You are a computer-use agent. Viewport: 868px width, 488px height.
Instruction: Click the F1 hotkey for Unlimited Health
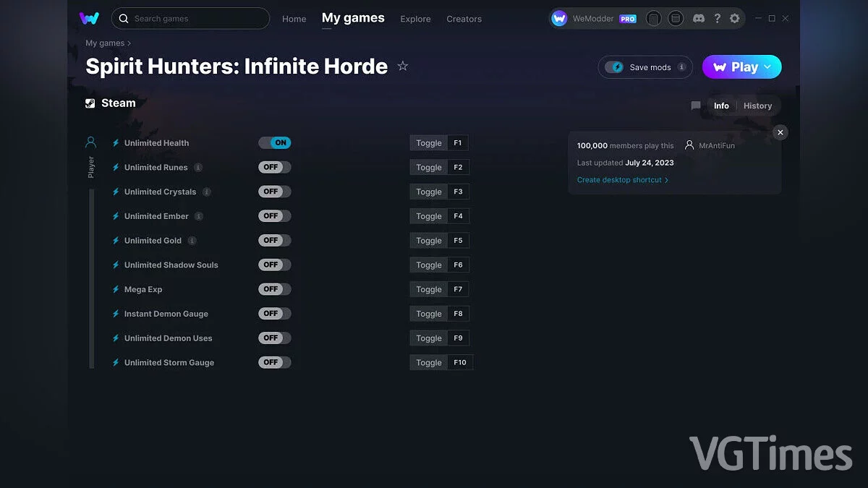[458, 143]
